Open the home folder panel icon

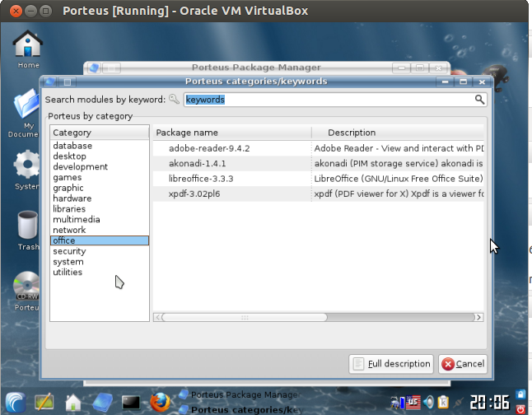click(73, 403)
